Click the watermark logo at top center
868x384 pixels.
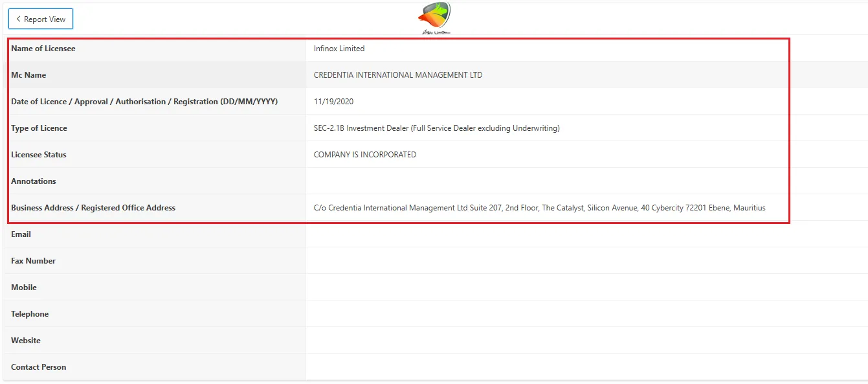coord(434,18)
